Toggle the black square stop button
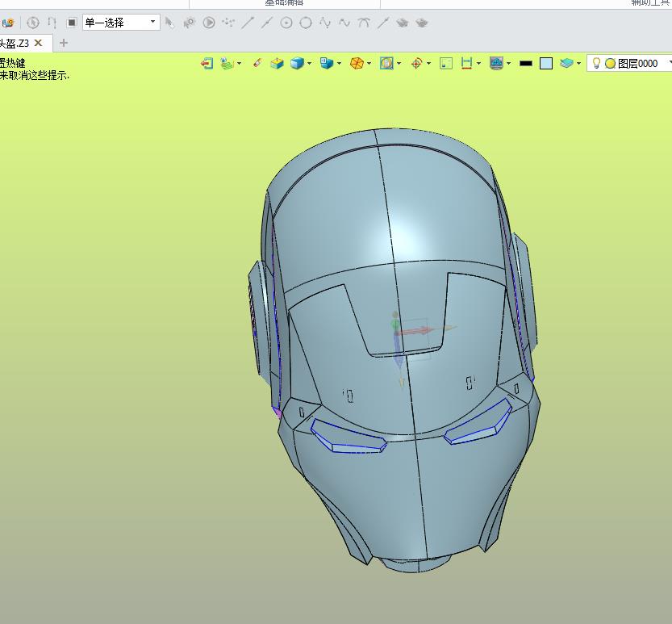 pyautogui.click(x=71, y=23)
